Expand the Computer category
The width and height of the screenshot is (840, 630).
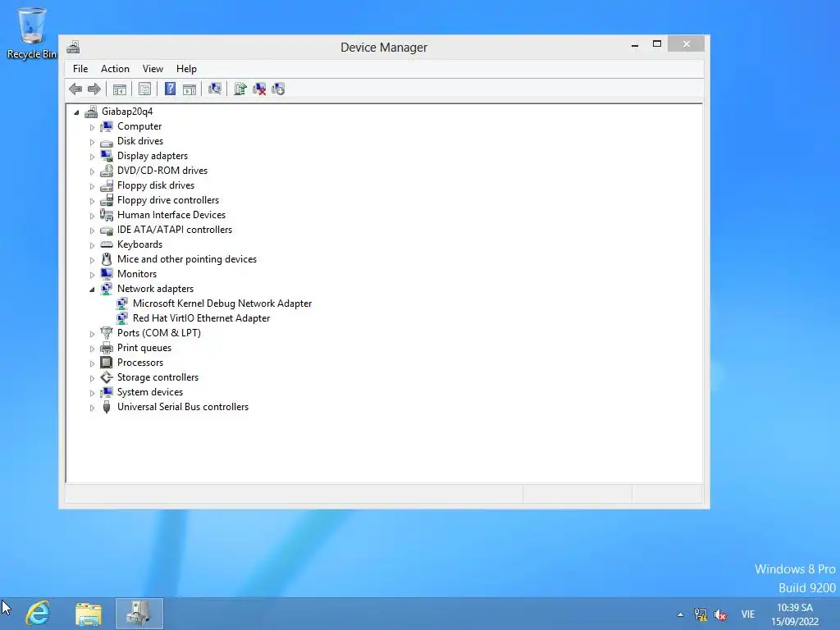[x=92, y=127]
